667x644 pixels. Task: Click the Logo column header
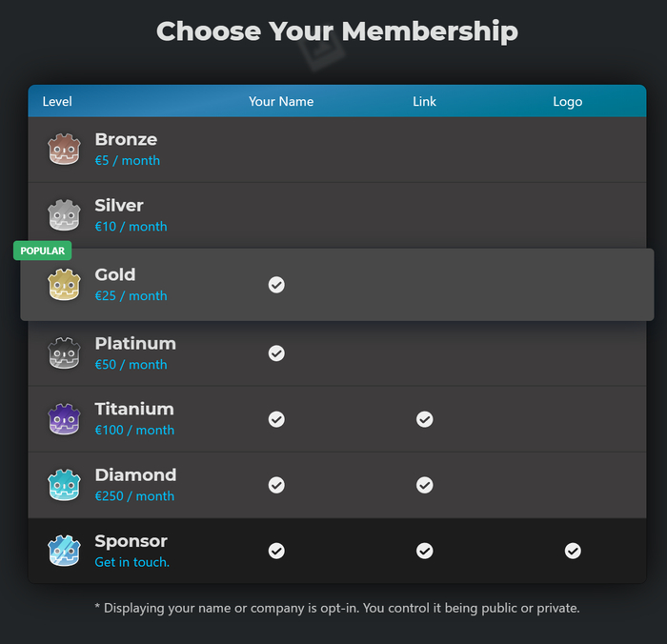point(567,102)
